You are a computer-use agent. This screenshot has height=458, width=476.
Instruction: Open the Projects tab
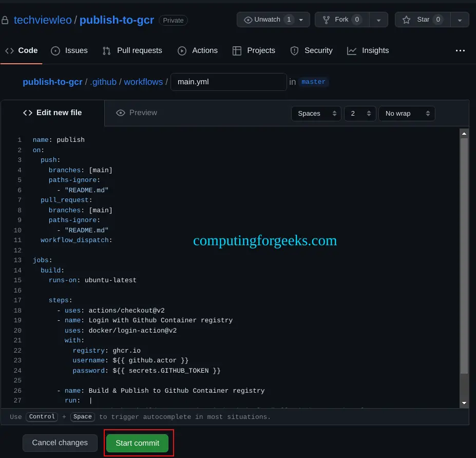[254, 50]
